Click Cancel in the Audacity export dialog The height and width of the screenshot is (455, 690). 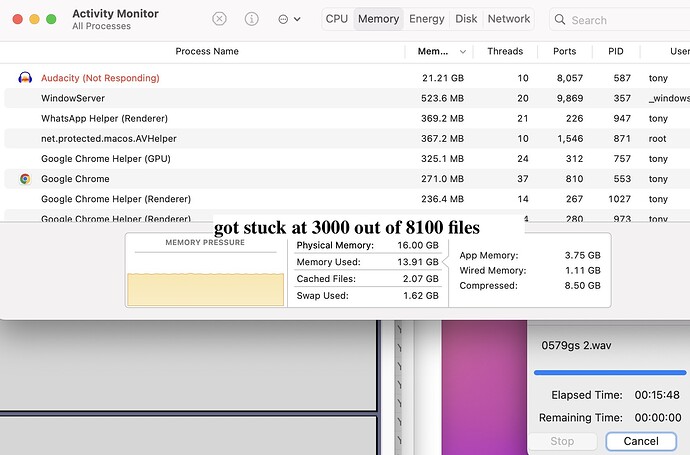(x=641, y=441)
